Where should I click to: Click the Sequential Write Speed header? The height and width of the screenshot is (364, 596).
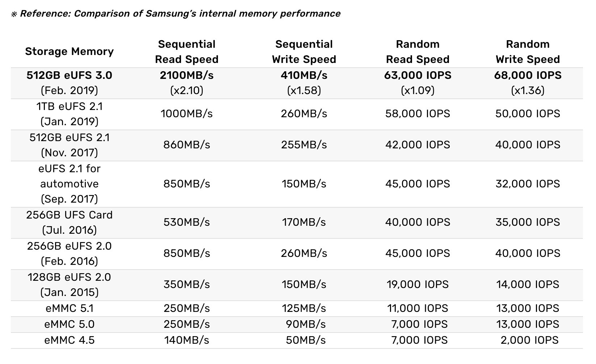coord(304,51)
